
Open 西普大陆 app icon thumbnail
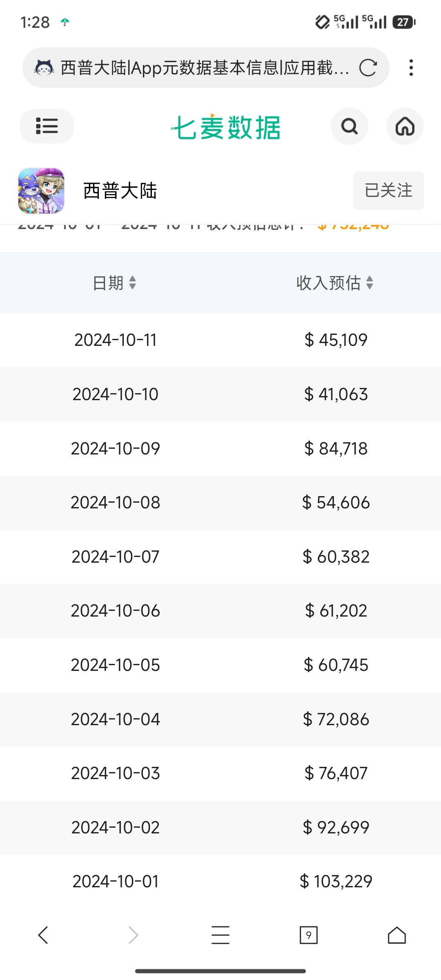click(41, 191)
